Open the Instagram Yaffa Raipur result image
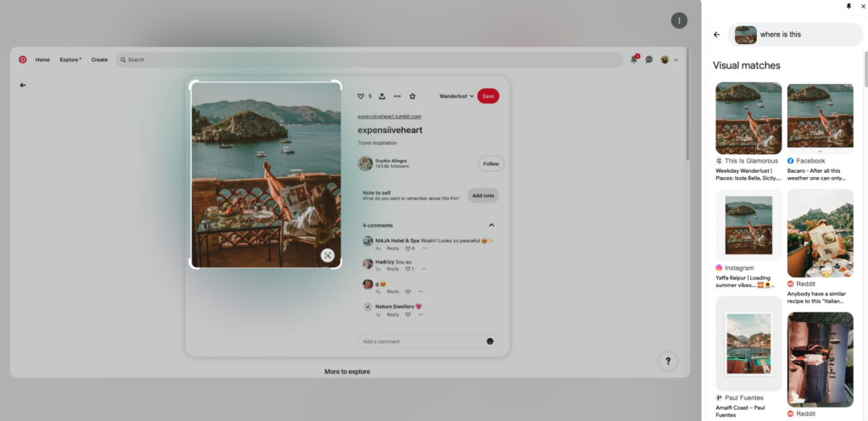The height and width of the screenshot is (421, 868). pos(748,225)
